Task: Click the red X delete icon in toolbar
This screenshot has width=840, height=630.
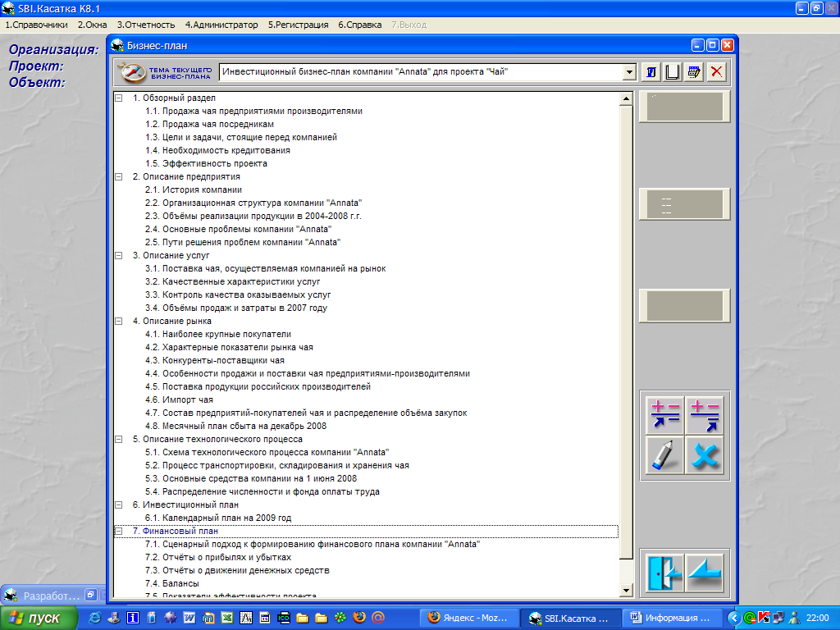Action: click(716, 72)
